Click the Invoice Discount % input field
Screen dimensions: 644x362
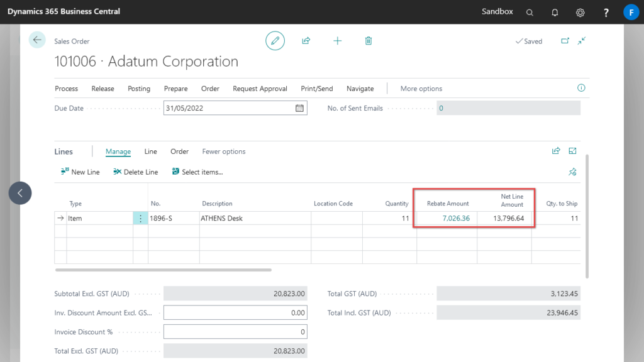235,332
